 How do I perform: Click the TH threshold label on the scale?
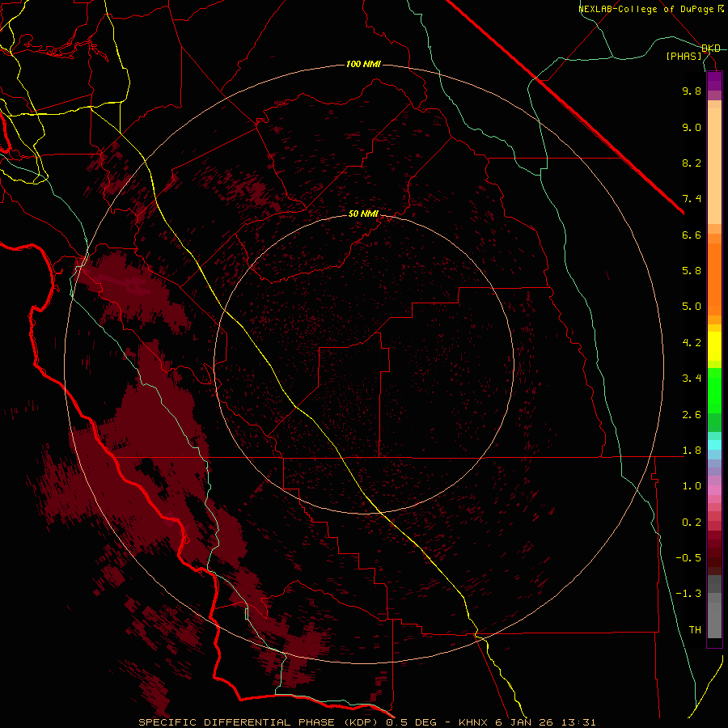click(695, 630)
